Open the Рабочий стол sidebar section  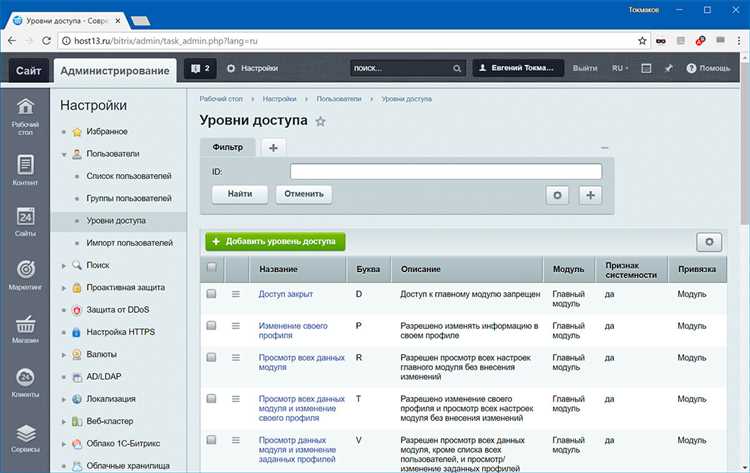pos(25,116)
